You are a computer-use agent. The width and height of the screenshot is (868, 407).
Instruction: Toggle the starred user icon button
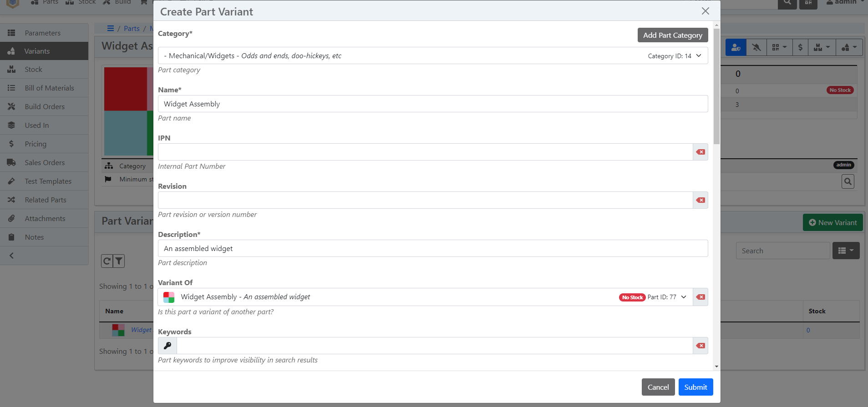pyautogui.click(x=736, y=47)
